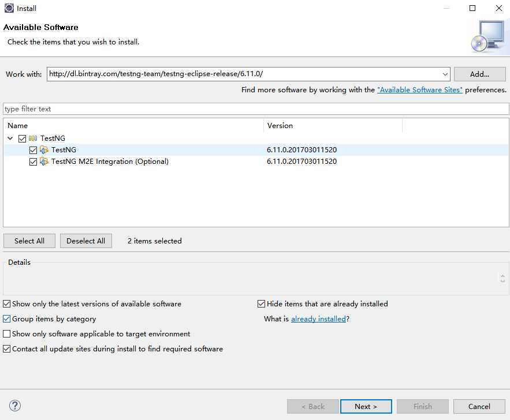510x420 pixels.
Task: Click the TestNG category icon
Action: [x=33, y=138]
